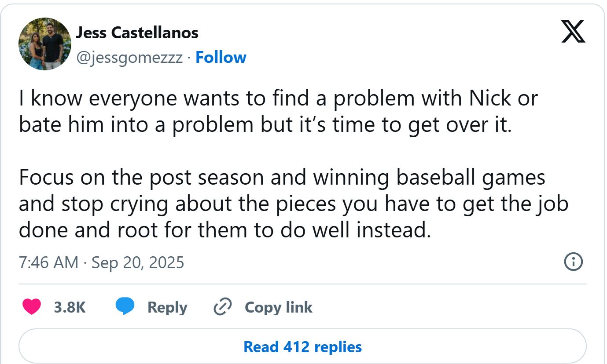607x364 pixels.
Task: Click the 7:46 AM time
Action: tap(48, 262)
